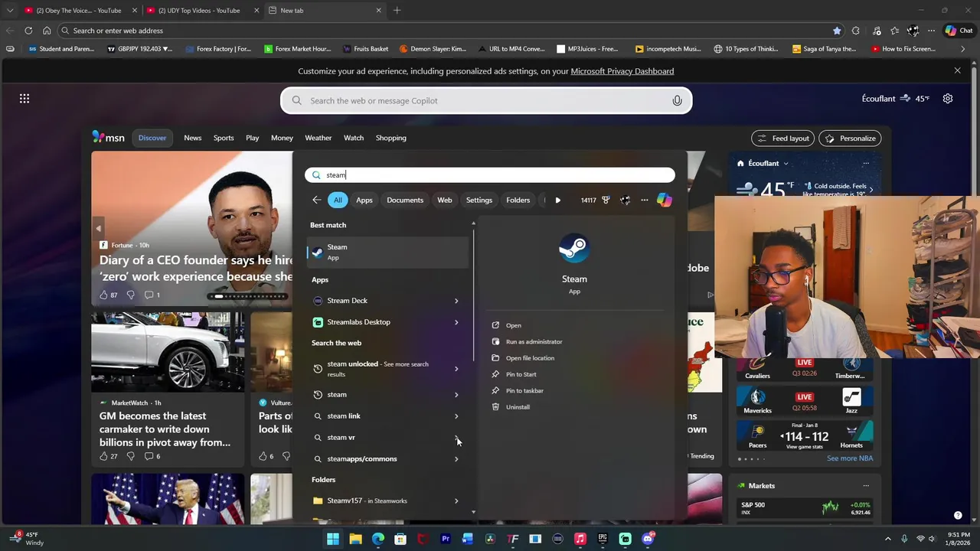Open Discord from the taskbar
This screenshot has width=980, height=551.
click(x=648, y=539)
